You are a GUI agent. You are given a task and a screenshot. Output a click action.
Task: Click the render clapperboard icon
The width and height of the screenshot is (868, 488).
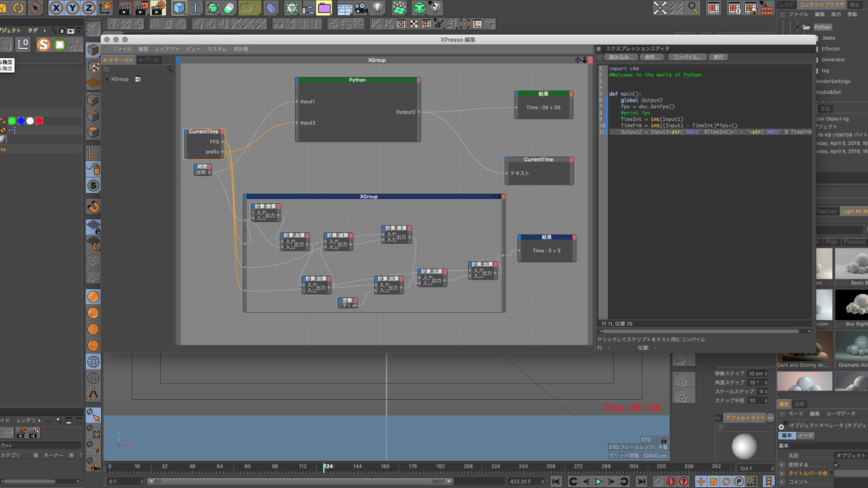tap(124, 8)
